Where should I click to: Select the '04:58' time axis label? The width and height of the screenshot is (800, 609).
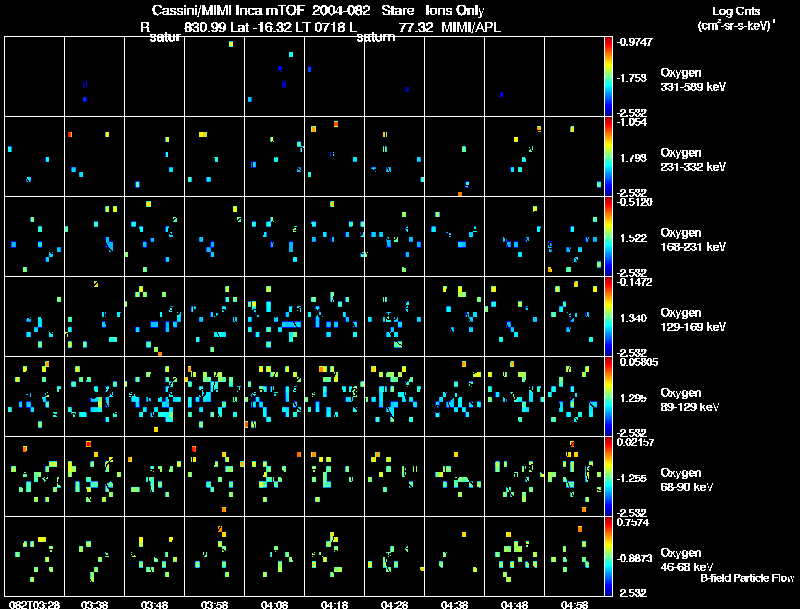[x=574, y=604]
